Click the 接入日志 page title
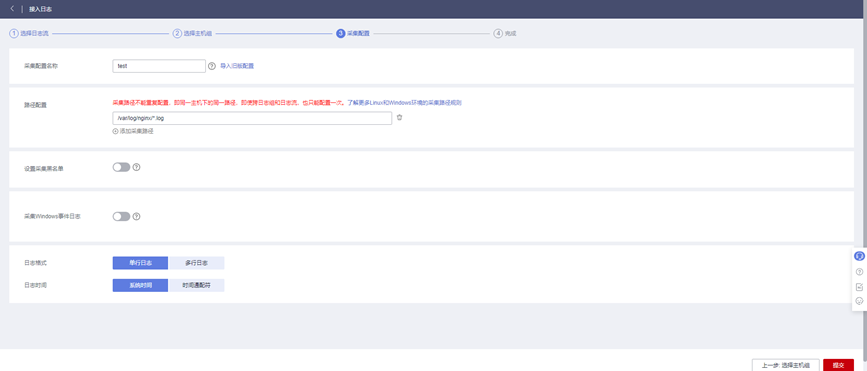 point(41,9)
